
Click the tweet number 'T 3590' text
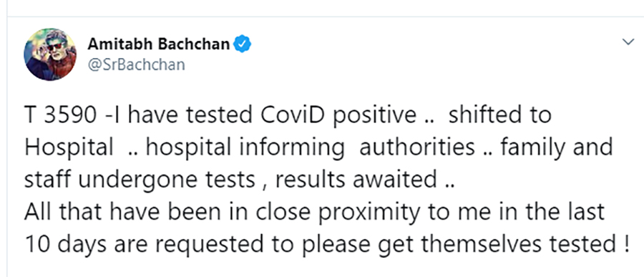(x=62, y=116)
